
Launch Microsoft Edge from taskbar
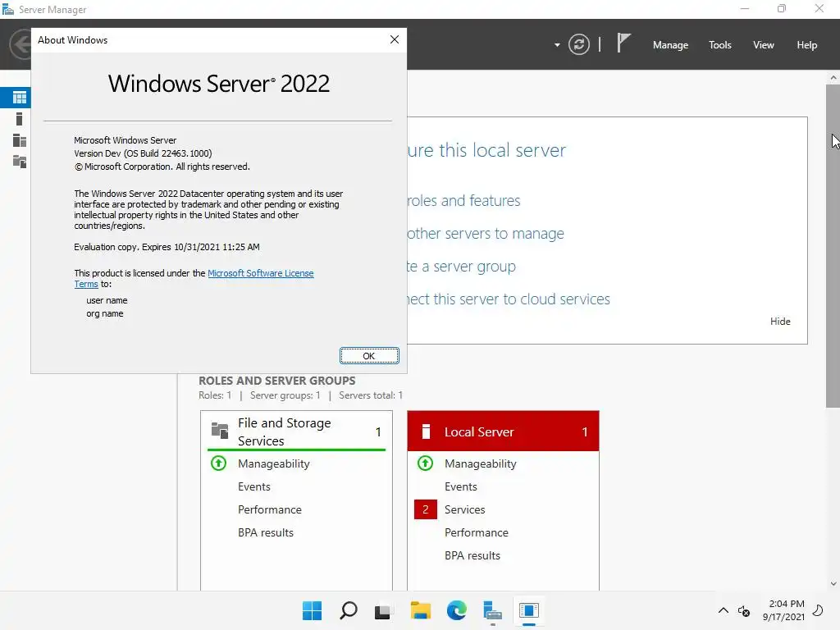456,610
